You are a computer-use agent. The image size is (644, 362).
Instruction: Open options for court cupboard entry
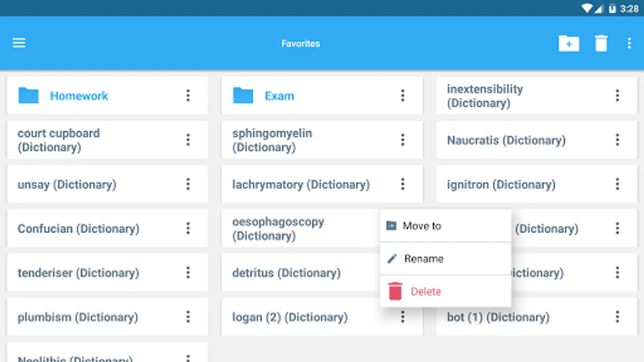coord(188,140)
